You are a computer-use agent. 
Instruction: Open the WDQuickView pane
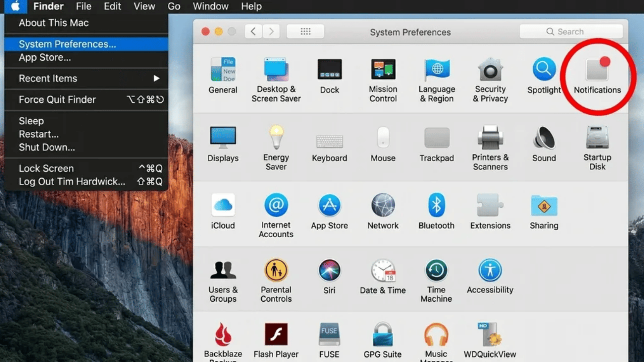tap(490, 341)
